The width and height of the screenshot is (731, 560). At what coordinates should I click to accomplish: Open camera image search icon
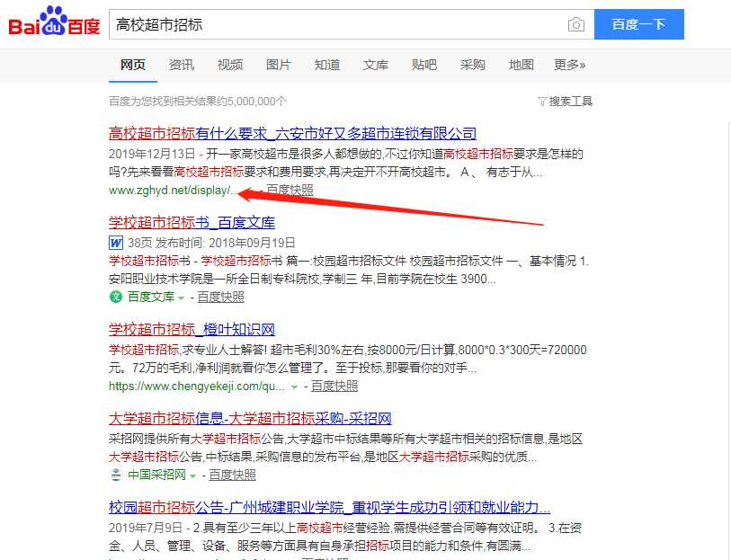[576, 24]
